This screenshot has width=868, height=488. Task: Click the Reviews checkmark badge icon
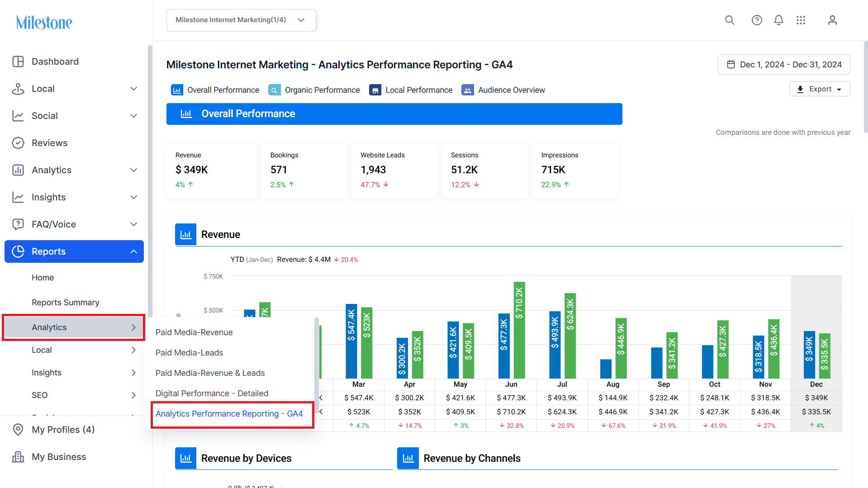point(18,143)
